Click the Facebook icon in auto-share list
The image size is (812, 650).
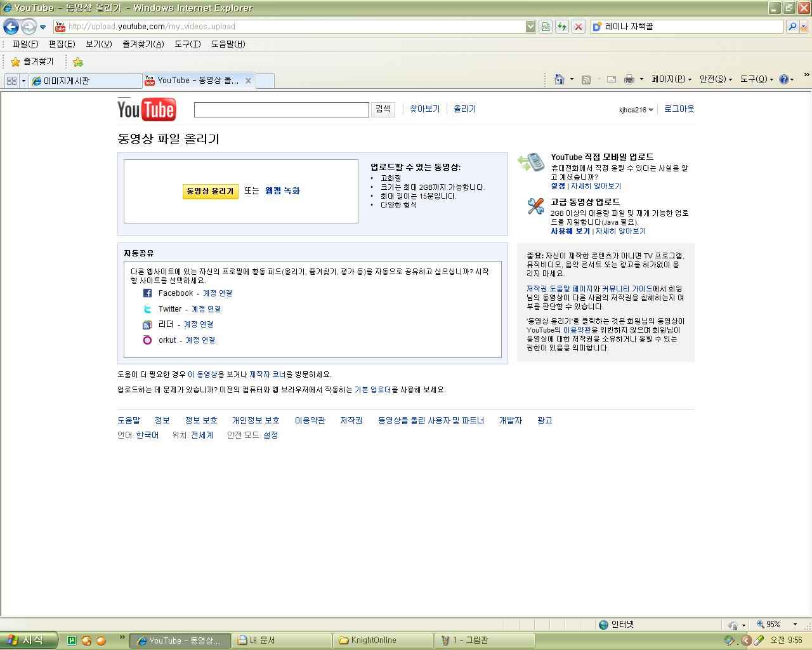point(147,293)
